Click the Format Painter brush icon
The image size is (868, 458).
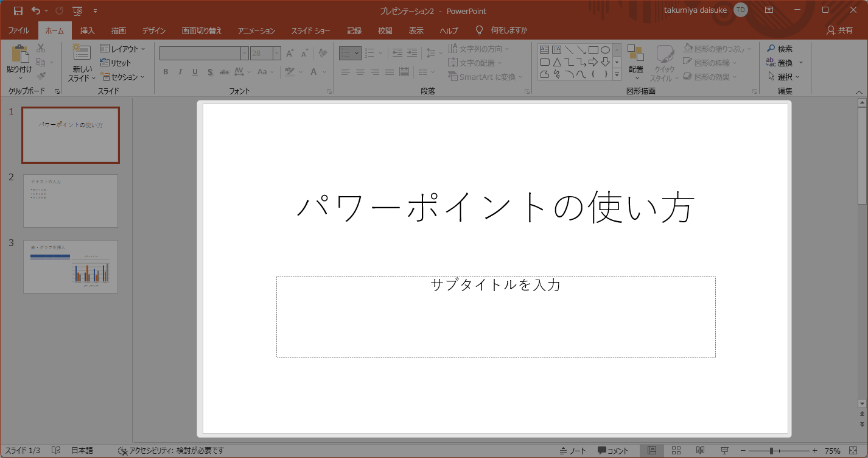point(41,76)
